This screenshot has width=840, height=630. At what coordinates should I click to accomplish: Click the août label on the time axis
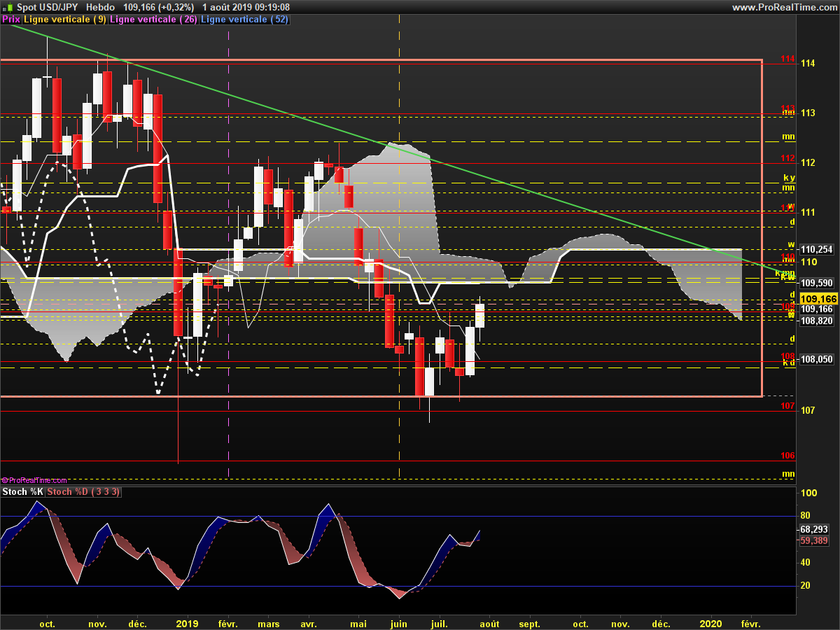489,624
